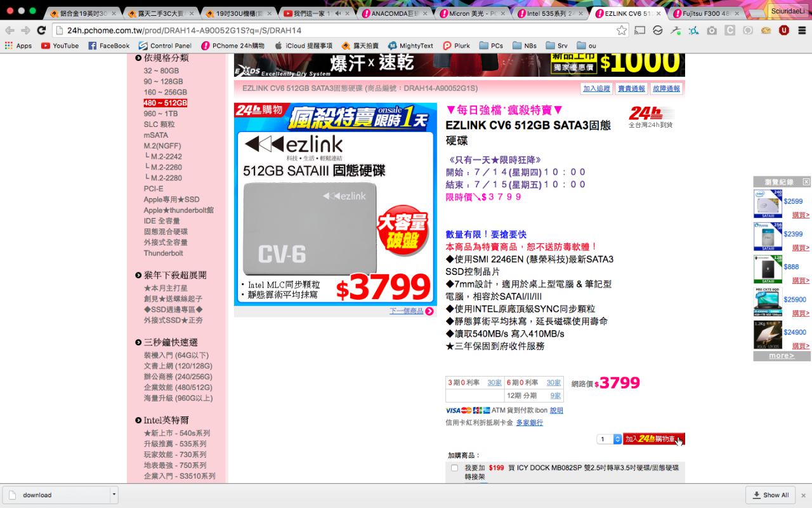Open the download item options arrow

click(114, 495)
